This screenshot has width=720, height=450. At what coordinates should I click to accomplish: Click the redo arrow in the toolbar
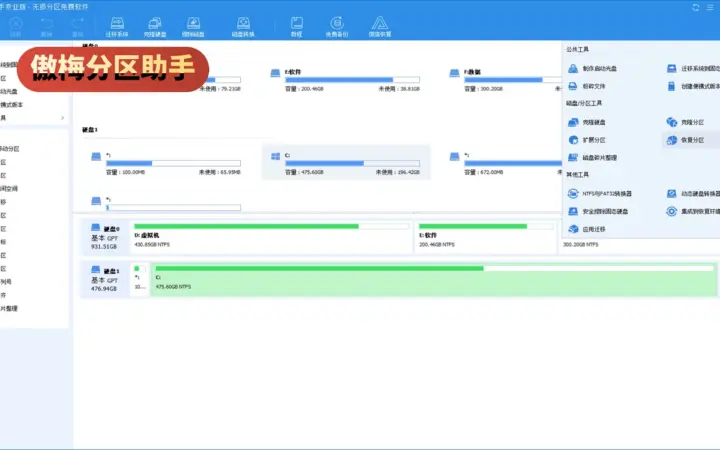[78, 27]
